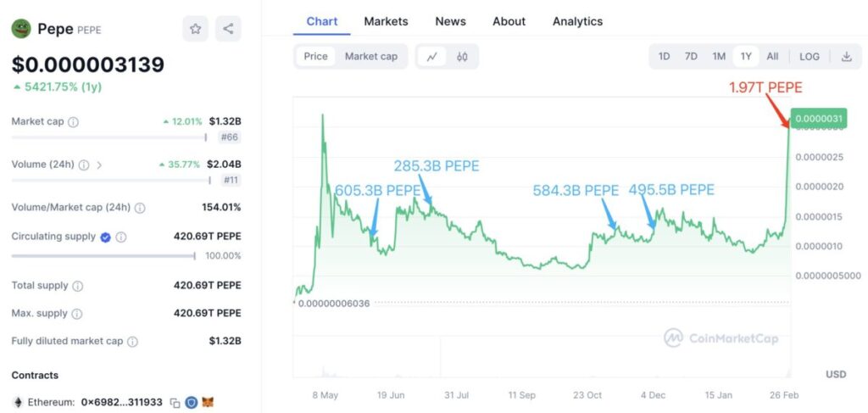Screen dimensions: 868x413
Task: Toggle chart to Price view
Action: [x=315, y=57]
